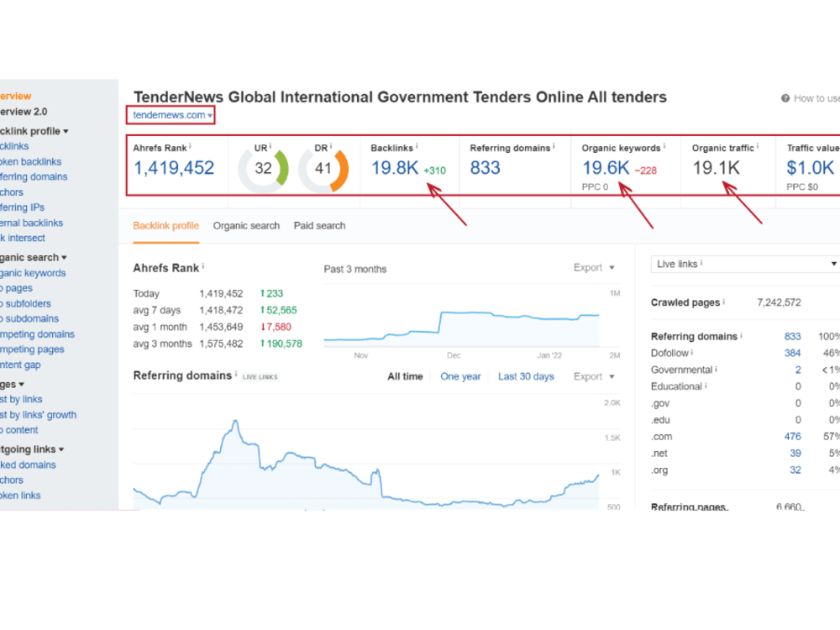Click info icon next to Ahrefs Rank metric
Viewport: 840px width, 630px height.
point(190,146)
